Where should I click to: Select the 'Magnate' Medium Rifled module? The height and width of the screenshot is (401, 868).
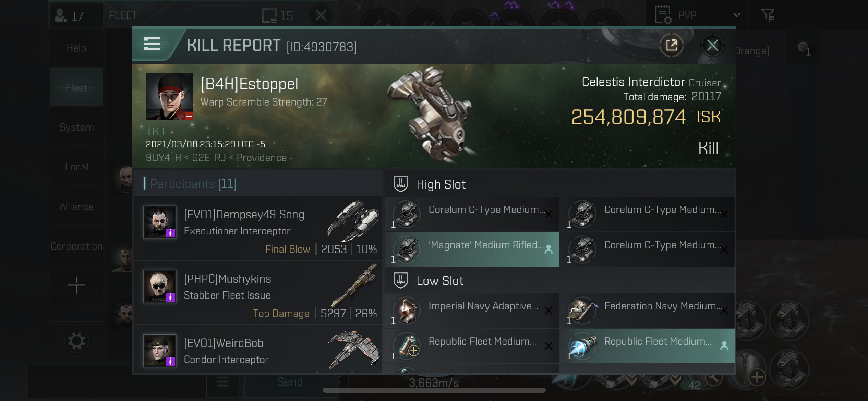[472, 249]
